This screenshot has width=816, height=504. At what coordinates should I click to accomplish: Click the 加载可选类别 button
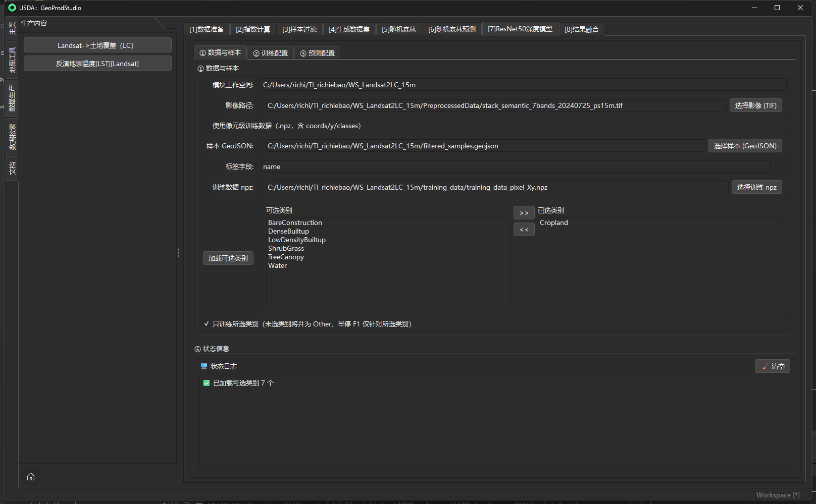pos(228,258)
